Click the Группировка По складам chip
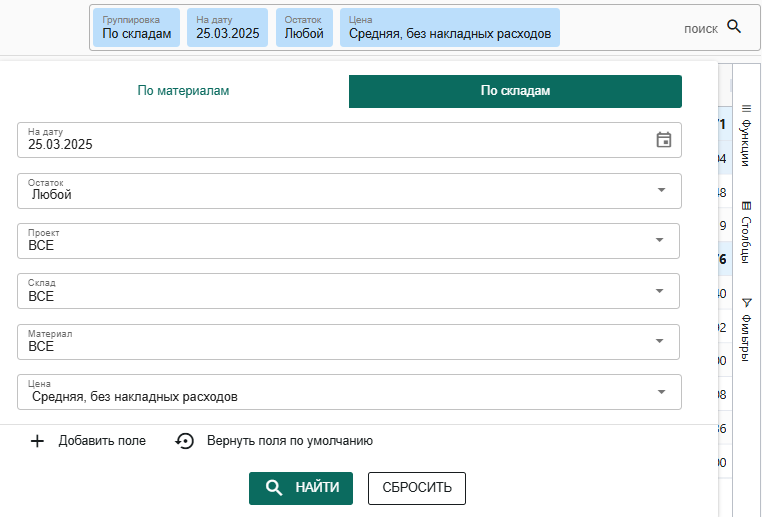Image resolution: width=762 pixels, height=517 pixels. 137,28
